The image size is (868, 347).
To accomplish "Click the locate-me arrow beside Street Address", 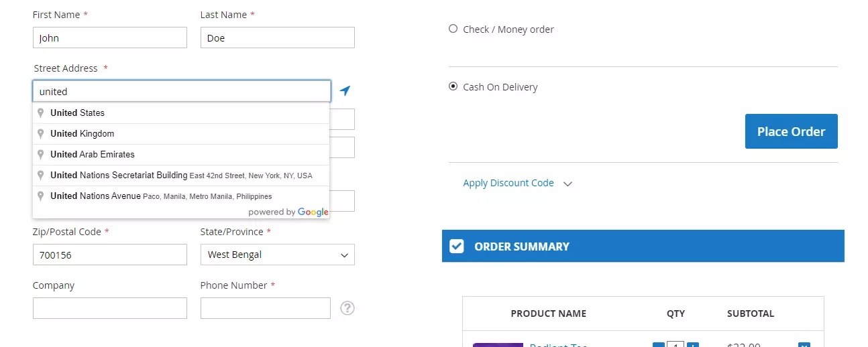I will click(x=345, y=90).
